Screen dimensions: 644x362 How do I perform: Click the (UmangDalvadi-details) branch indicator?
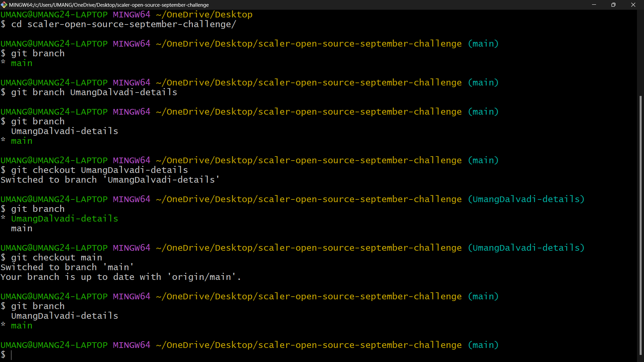pos(526,199)
